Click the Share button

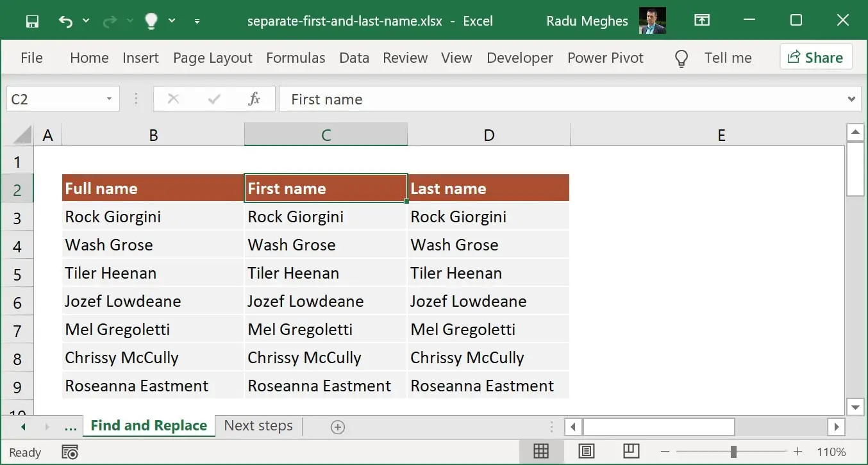coord(816,57)
